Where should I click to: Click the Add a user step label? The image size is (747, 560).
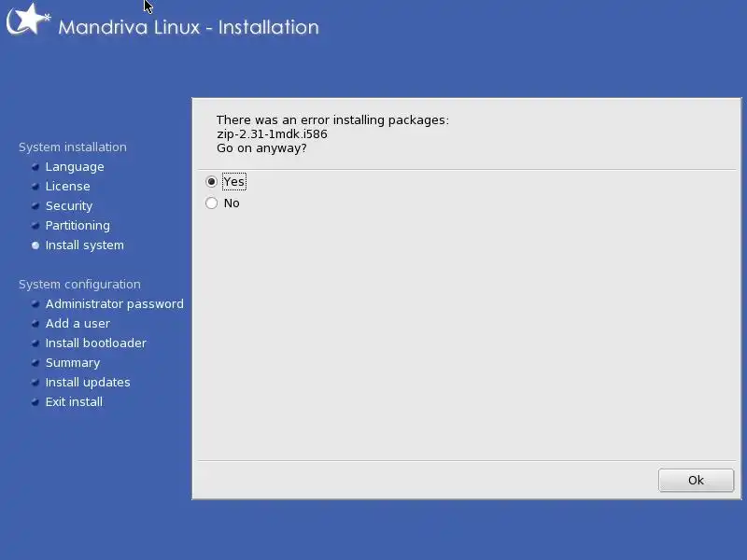click(x=78, y=323)
